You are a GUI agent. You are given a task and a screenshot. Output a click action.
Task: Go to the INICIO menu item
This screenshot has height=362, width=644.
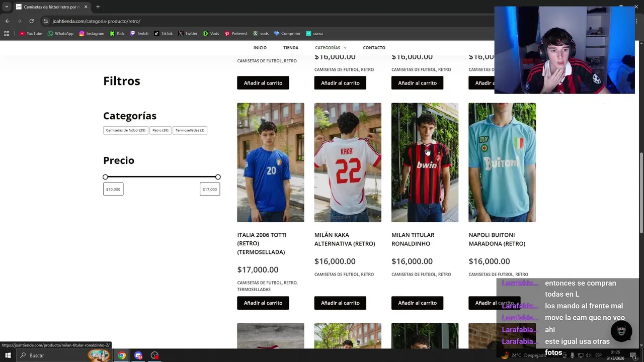(x=260, y=48)
